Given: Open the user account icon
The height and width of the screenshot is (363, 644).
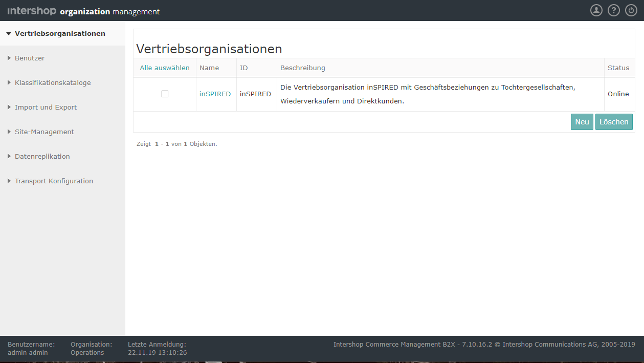Looking at the screenshot, I should [x=596, y=10].
